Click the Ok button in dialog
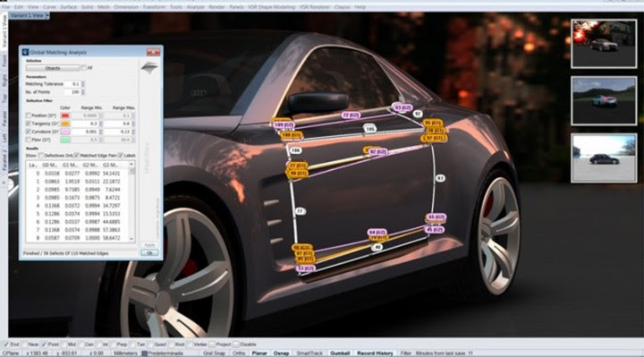 pyautogui.click(x=149, y=253)
